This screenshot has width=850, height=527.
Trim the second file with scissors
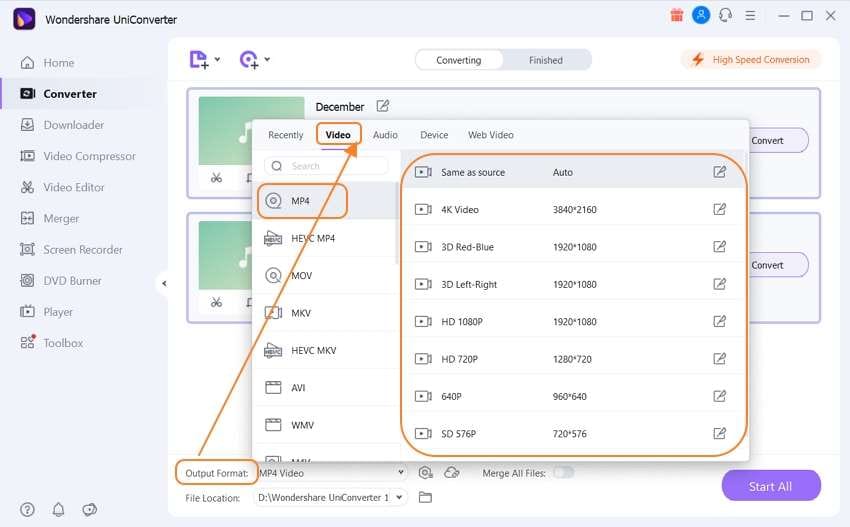click(216, 303)
